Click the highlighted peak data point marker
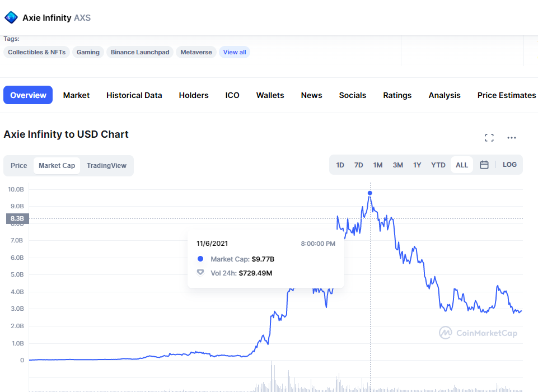 (x=370, y=193)
